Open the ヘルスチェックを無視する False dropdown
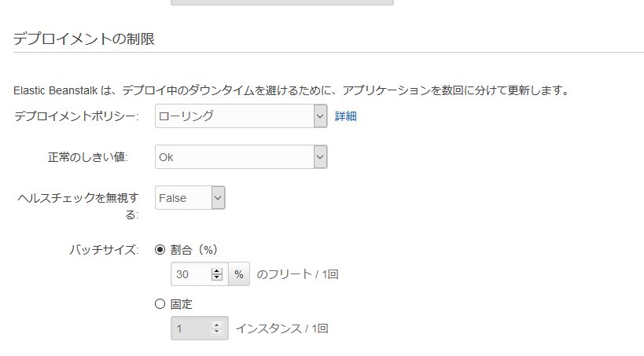This screenshot has width=644, height=356. (190, 198)
